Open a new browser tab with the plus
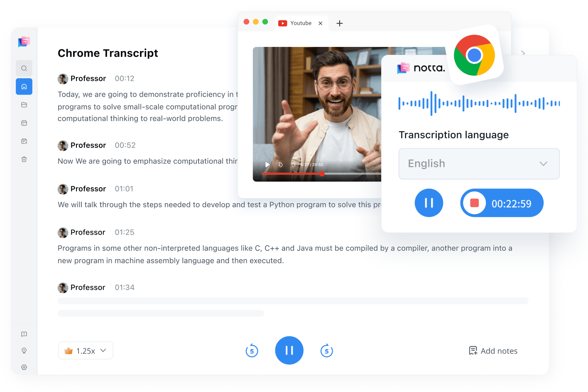588x392 pixels. [x=340, y=23]
